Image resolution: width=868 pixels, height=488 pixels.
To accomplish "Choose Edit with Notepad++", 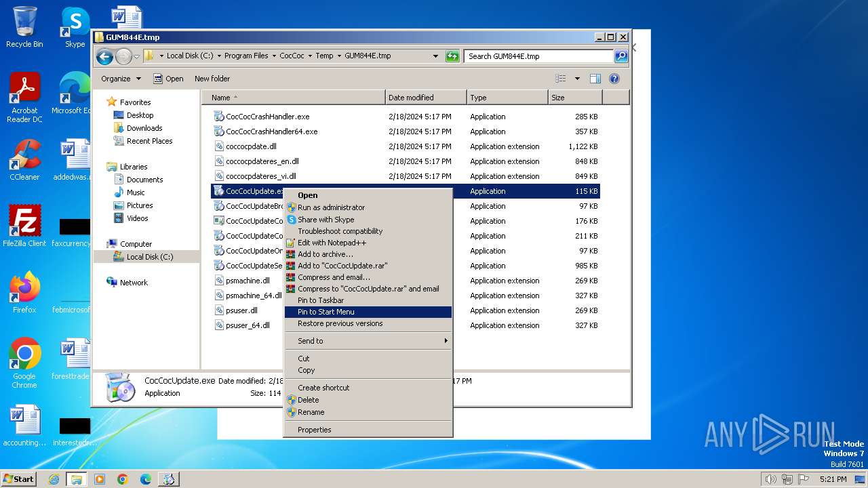I will coord(368,243).
